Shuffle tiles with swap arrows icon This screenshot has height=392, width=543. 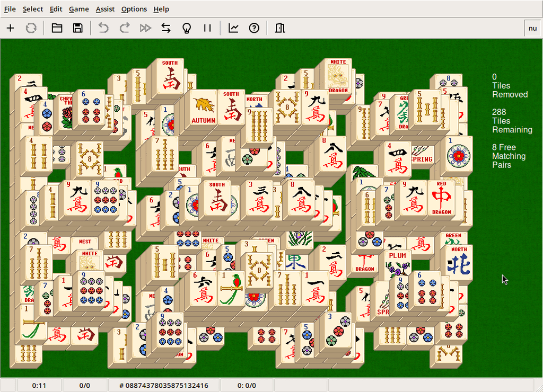click(x=166, y=28)
